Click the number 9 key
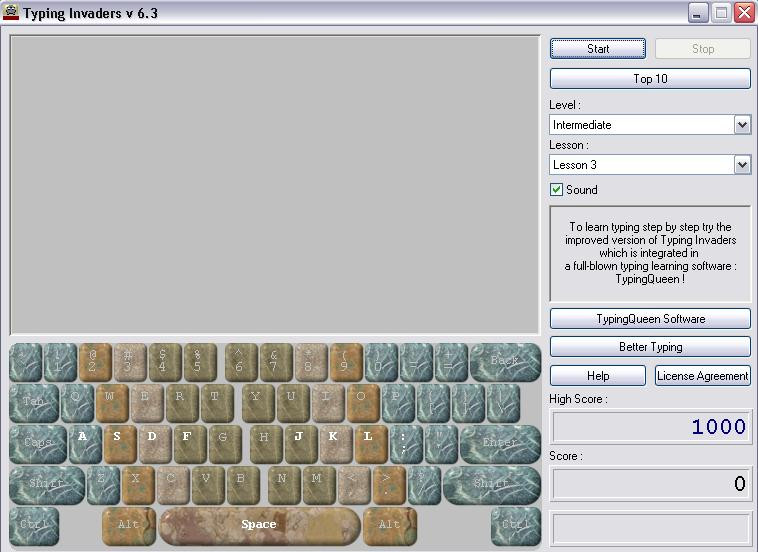This screenshot has width=758, height=552. click(346, 363)
